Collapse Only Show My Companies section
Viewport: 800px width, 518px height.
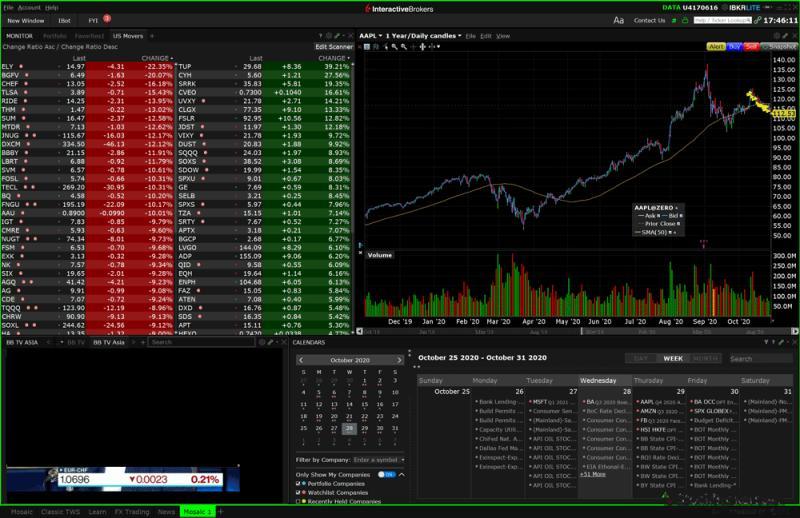[x=402, y=475]
